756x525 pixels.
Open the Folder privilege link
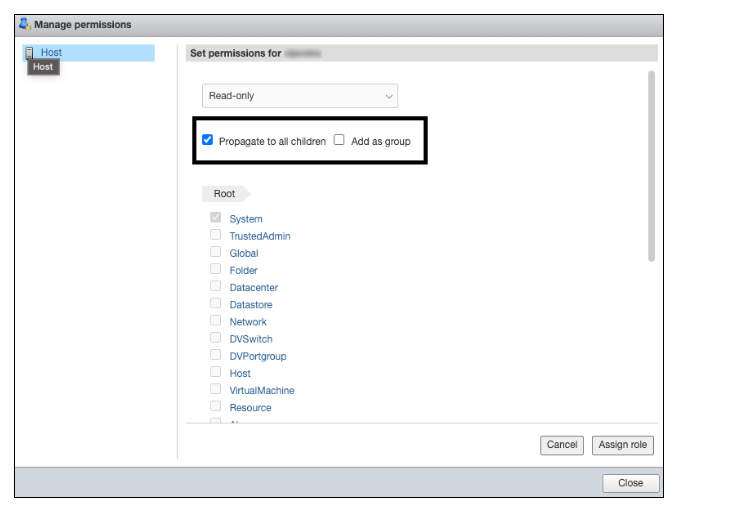coord(243,271)
